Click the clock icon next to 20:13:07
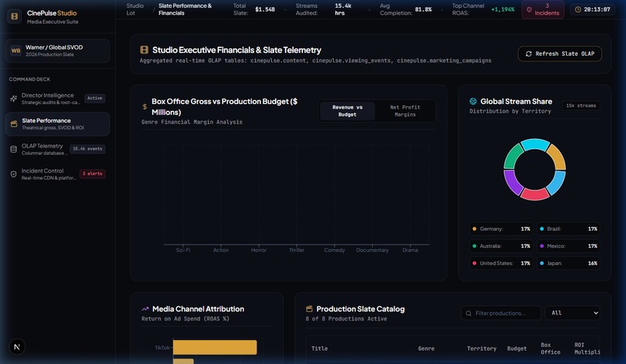This screenshot has width=626, height=364. 578,9
